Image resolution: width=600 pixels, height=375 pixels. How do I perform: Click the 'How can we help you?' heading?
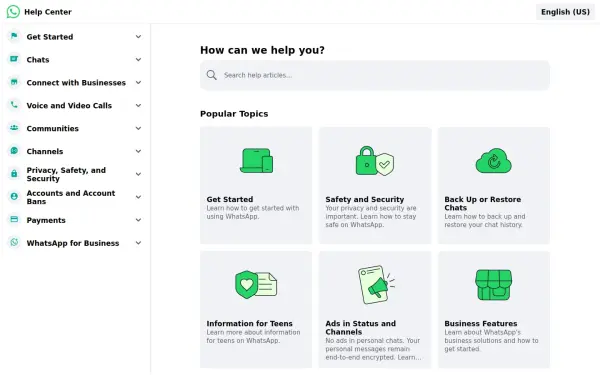point(262,50)
